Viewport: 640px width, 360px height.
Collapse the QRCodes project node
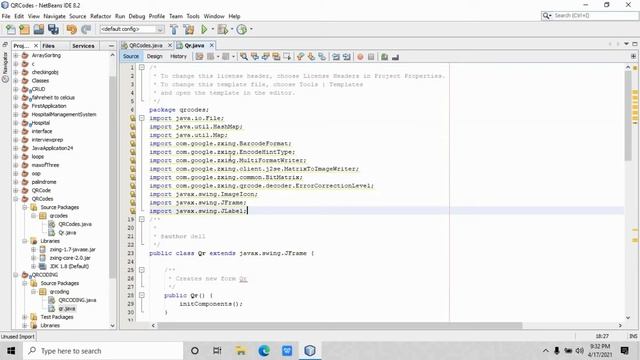(16, 199)
